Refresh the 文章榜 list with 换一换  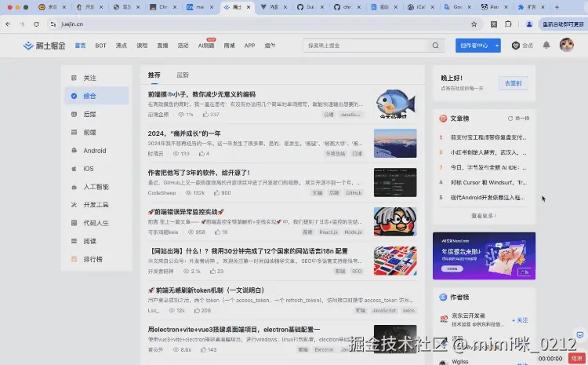point(519,119)
